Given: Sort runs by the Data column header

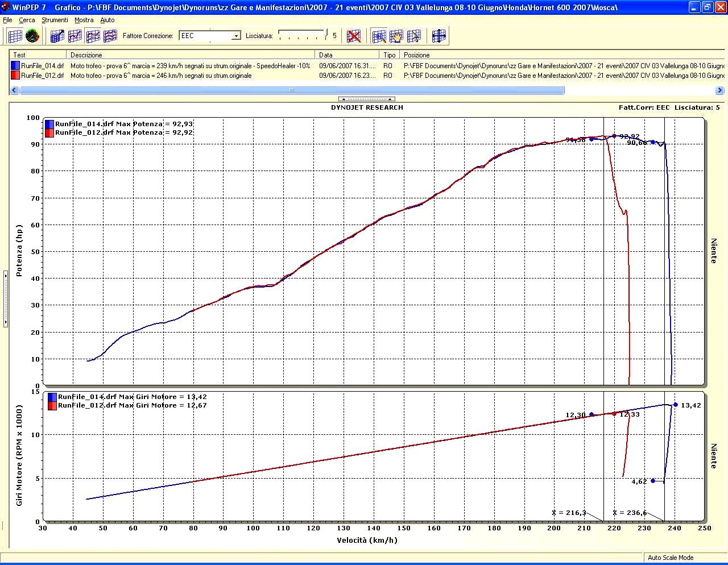Looking at the screenshot, I should click(x=348, y=55).
